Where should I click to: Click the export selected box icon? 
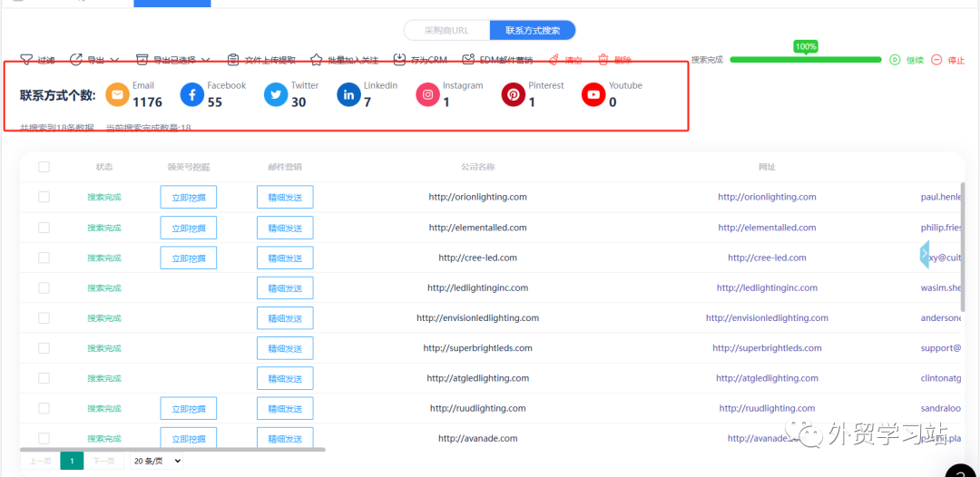[x=142, y=60]
